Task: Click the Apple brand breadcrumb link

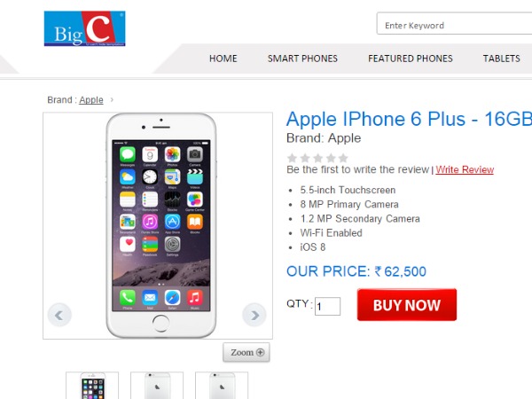Action: tap(91, 99)
